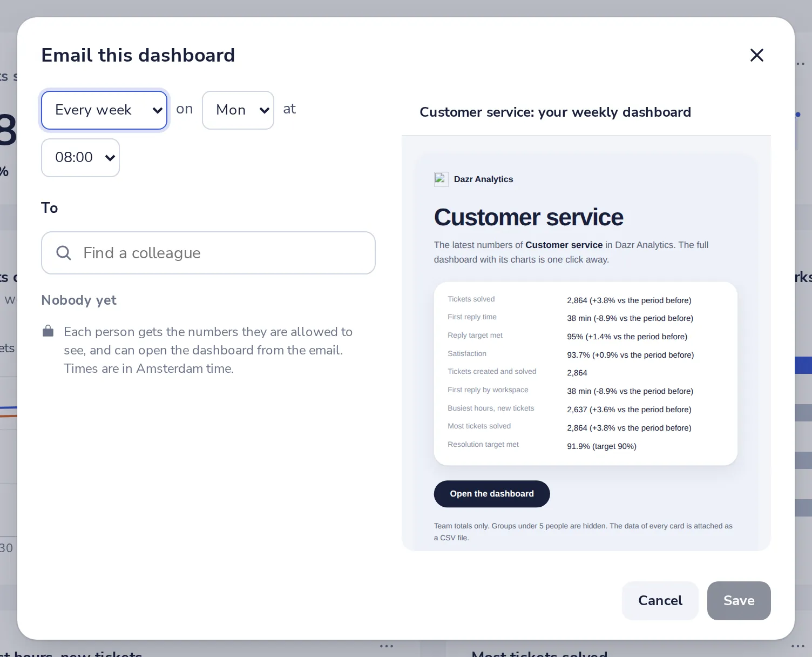Click the 'First reply time' row label
The image size is (812, 657).
tap(472, 317)
